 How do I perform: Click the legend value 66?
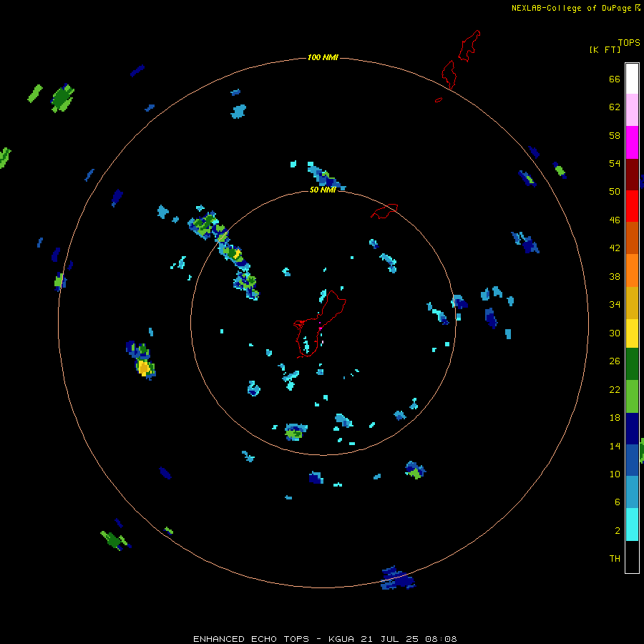point(615,79)
